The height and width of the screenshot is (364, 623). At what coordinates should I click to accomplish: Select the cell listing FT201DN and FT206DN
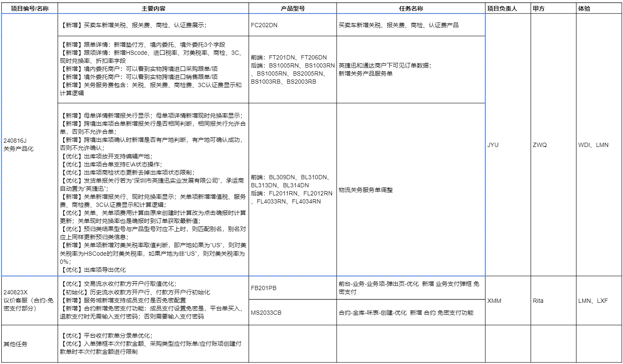coord(292,70)
